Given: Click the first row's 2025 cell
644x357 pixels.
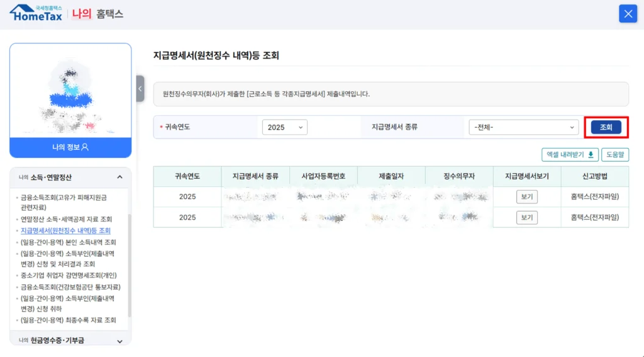Looking at the screenshot, I should [187, 196].
